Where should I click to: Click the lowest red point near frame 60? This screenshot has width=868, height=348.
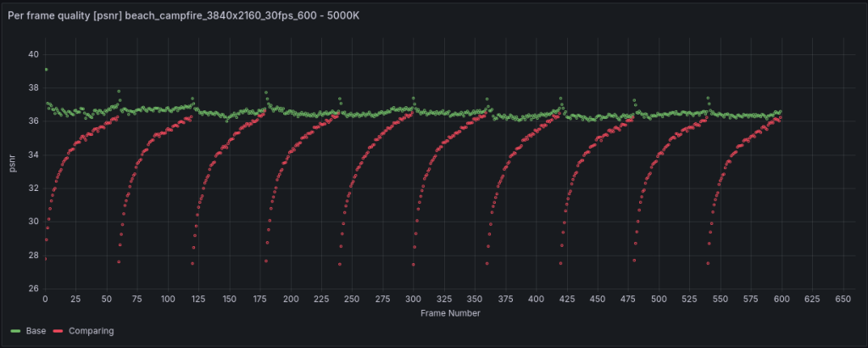pos(119,262)
